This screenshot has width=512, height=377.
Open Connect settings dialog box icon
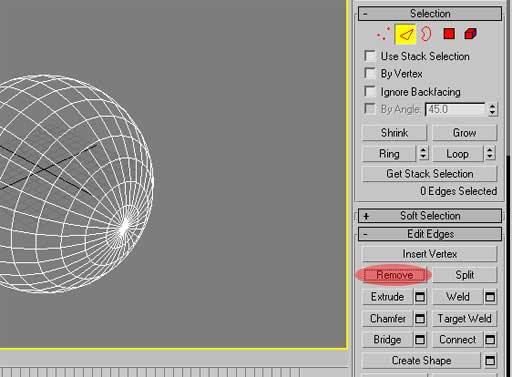point(490,340)
